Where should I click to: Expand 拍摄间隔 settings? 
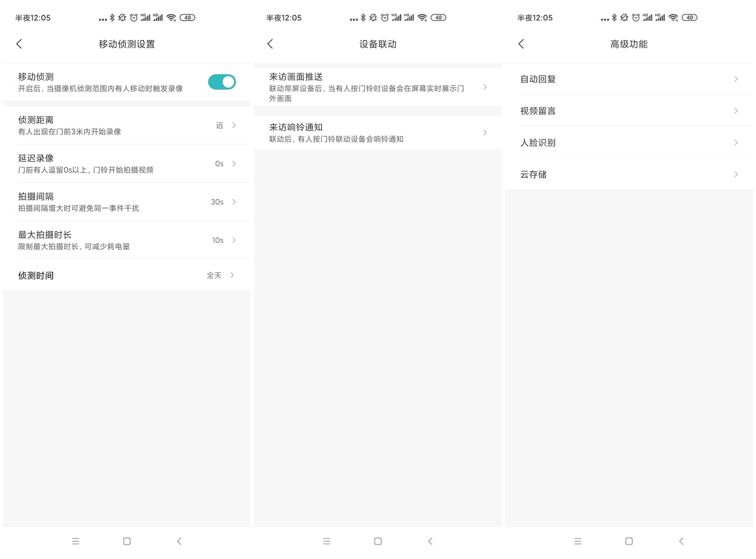(x=233, y=202)
